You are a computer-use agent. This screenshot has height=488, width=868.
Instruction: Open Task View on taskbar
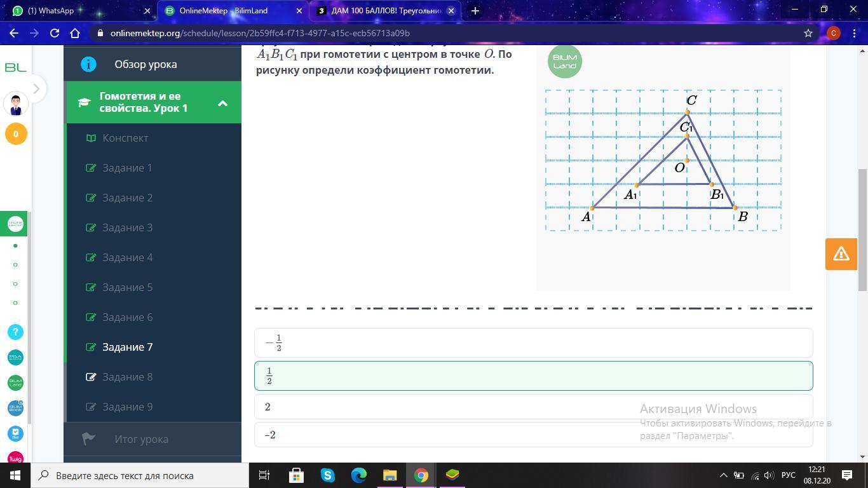(x=264, y=475)
